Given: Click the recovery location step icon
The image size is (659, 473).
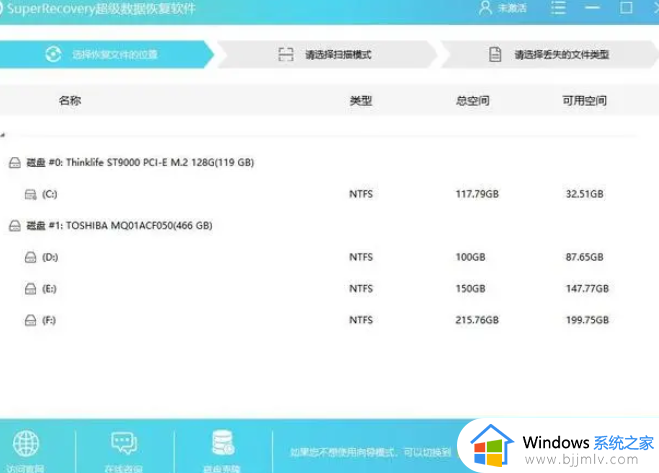Looking at the screenshot, I should point(53,54).
